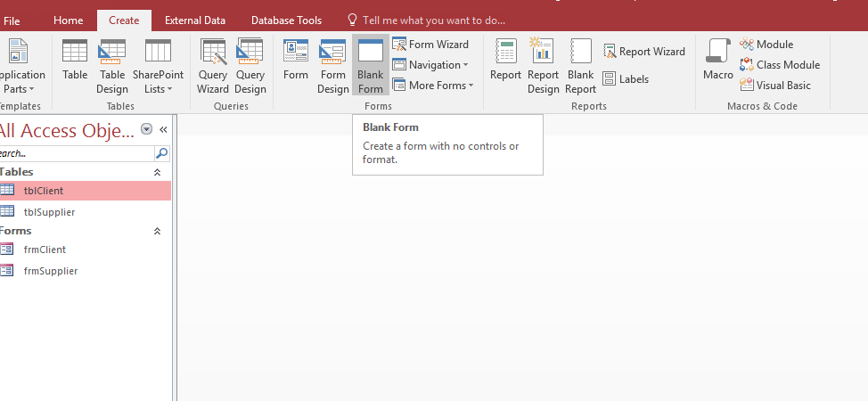Insert a new Class Module
Viewport: 868px width, 401px height.
click(780, 65)
